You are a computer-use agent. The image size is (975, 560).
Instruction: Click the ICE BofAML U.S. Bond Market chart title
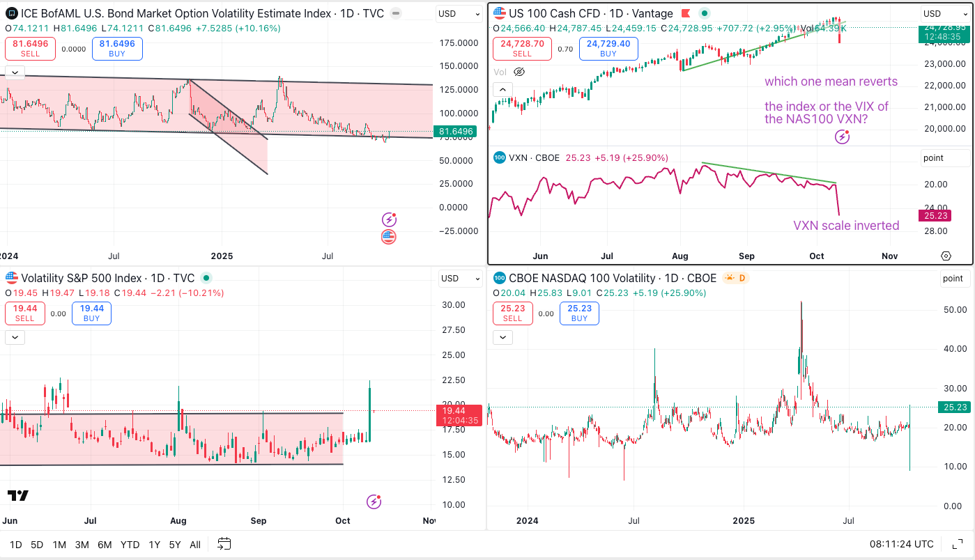(203, 13)
